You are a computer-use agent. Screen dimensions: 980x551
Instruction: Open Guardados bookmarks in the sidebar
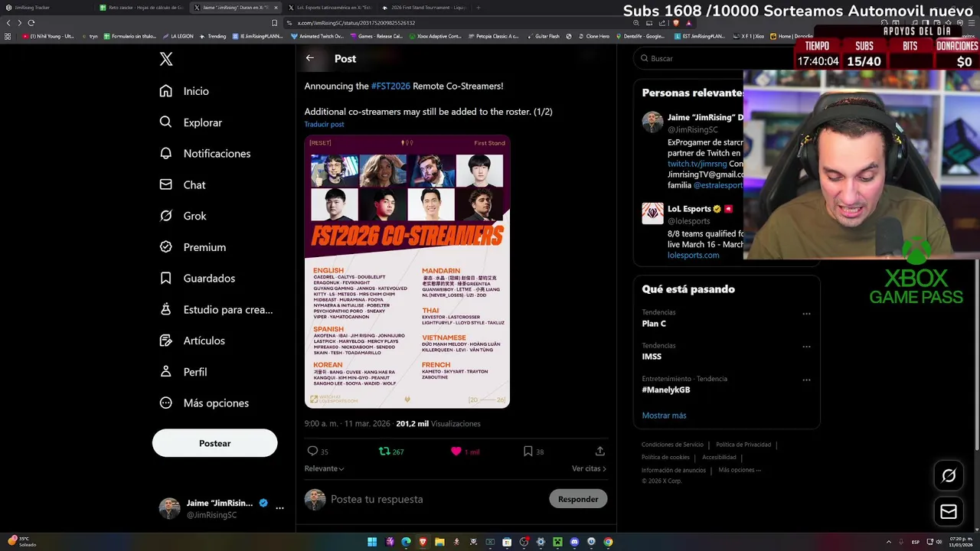(197, 279)
